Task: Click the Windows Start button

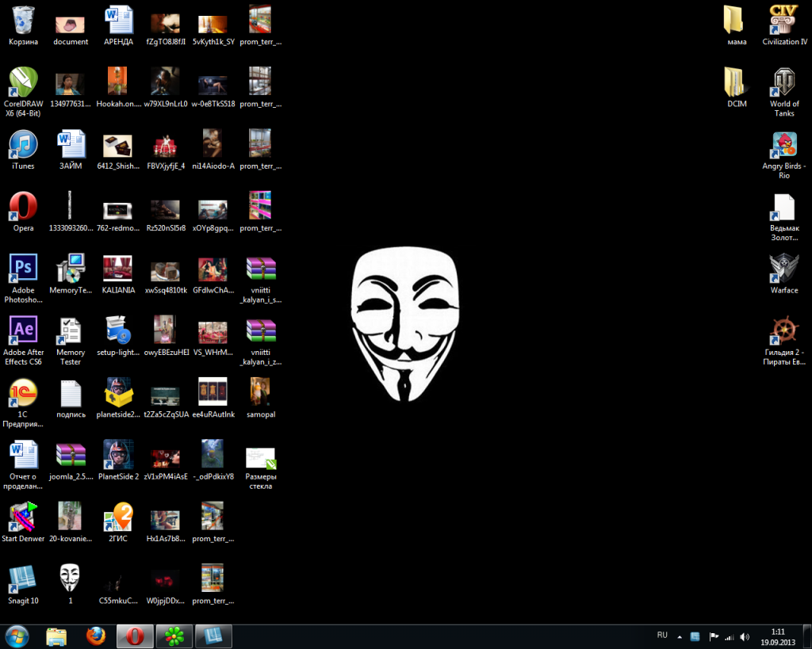Action: coord(17,636)
